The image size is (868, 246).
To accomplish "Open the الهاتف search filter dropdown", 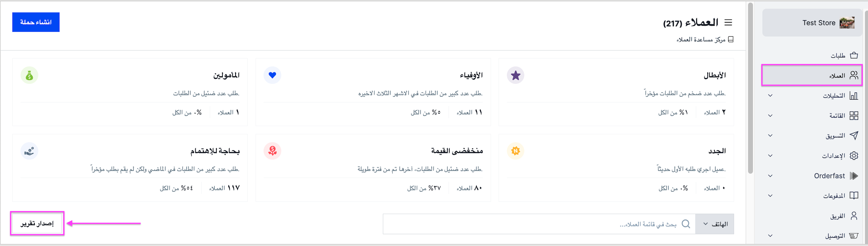I will (x=715, y=224).
